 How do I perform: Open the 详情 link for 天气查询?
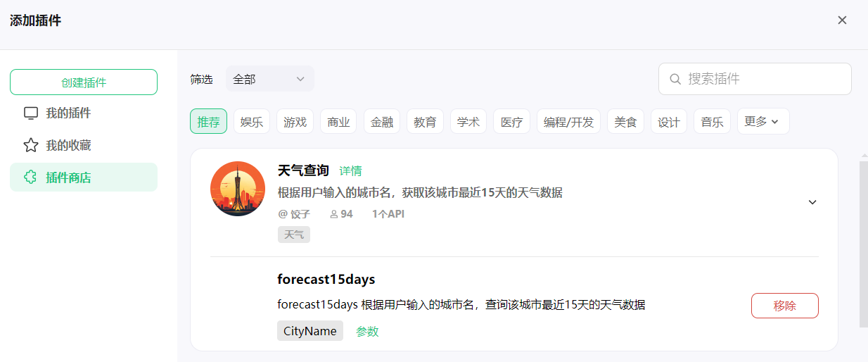click(350, 170)
